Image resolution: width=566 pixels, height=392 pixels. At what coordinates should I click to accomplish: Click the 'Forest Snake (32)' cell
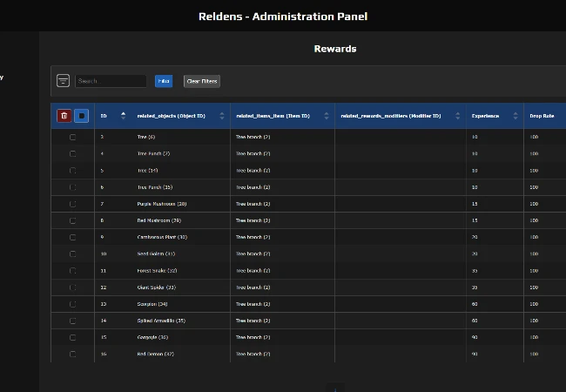pos(157,270)
